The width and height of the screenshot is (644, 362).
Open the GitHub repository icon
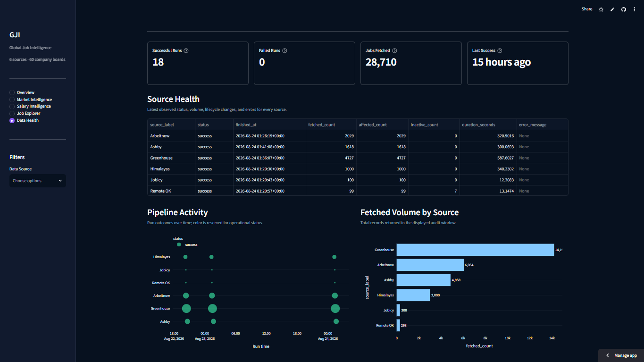624,9
